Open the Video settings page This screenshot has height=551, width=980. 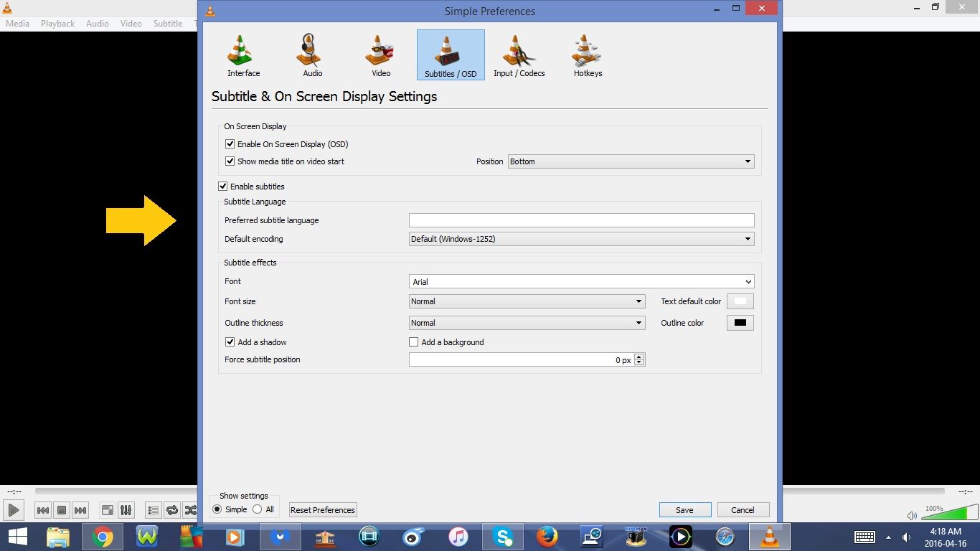click(379, 54)
